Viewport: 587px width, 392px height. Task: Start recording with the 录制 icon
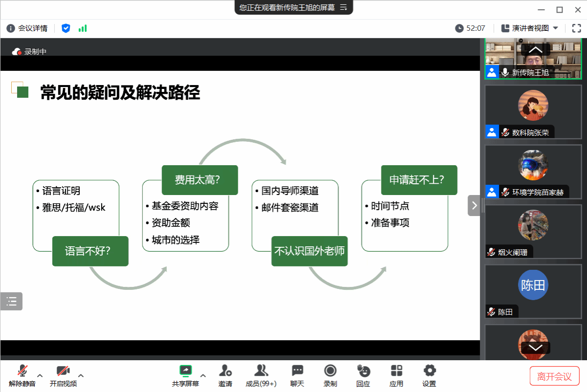point(330,375)
